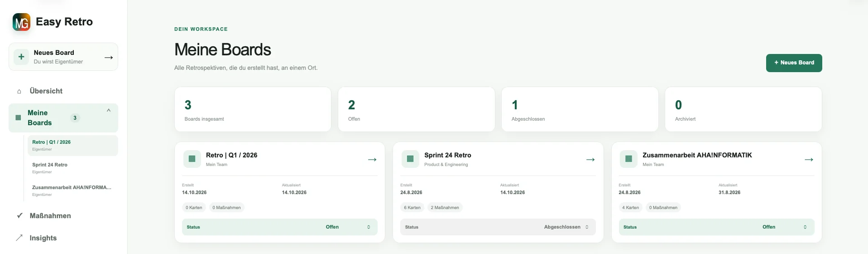
Task: Click the DEIN WORKSPACE label
Action: [201, 29]
